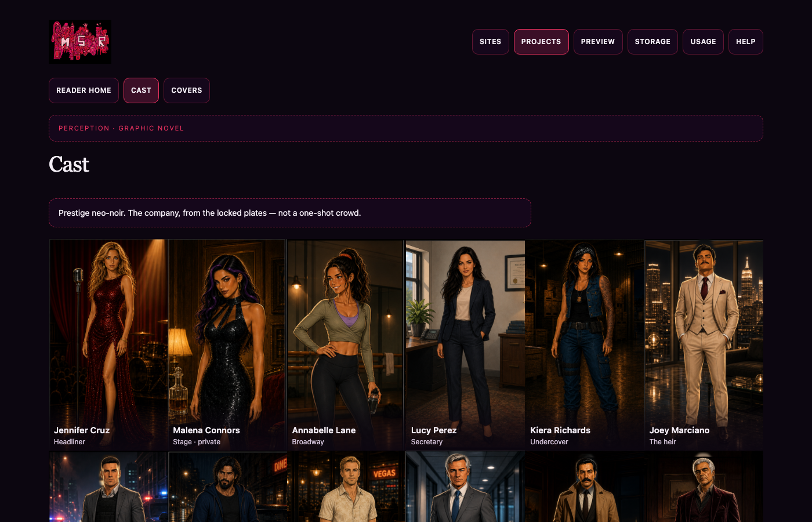Go to the Projects section
The width and height of the screenshot is (812, 522).
541,42
